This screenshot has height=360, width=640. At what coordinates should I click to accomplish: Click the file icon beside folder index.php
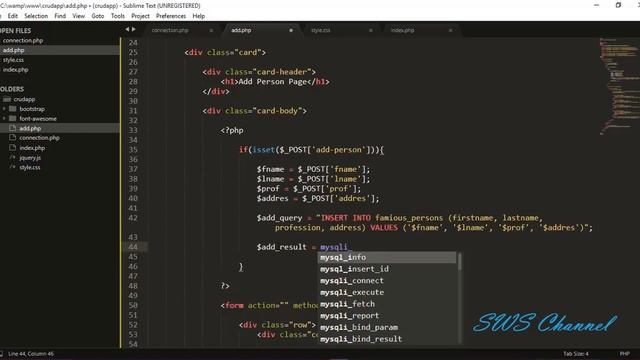click(x=13, y=147)
